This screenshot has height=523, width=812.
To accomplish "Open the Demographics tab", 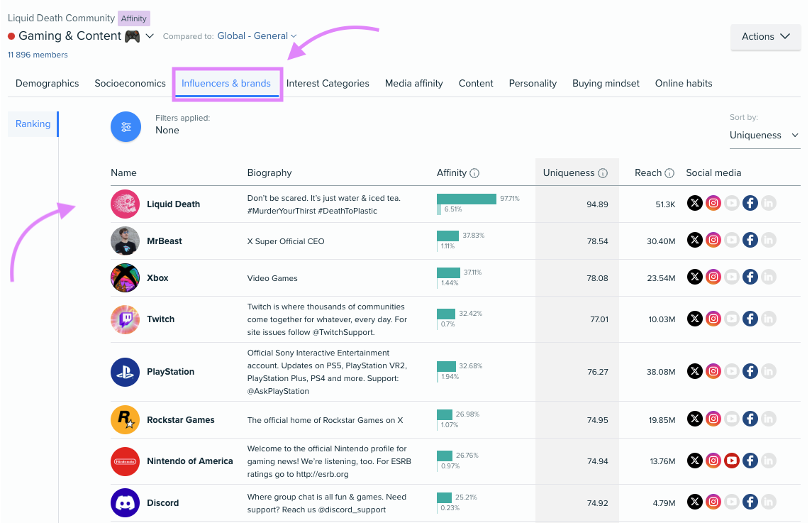I will pos(47,83).
